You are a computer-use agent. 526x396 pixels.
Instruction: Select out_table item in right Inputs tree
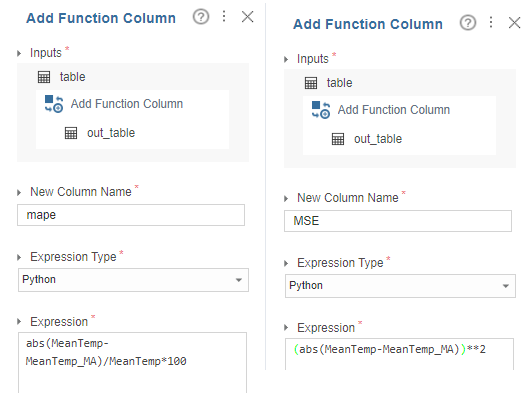point(378,139)
